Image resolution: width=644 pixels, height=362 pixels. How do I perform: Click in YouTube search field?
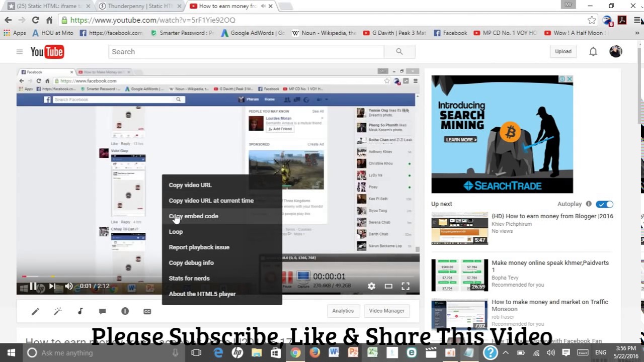[x=246, y=52]
